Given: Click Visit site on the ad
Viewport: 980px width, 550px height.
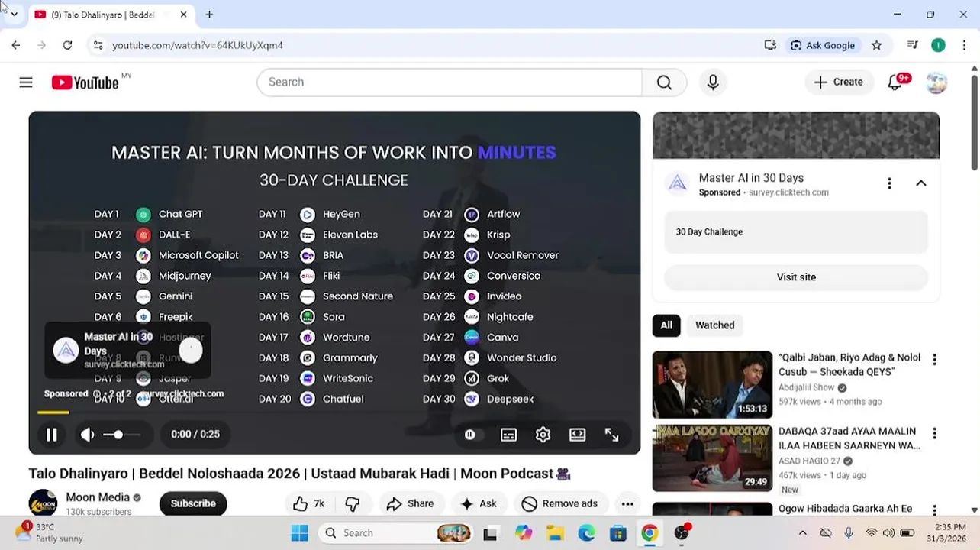Looking at the screenshot, I should [796, 277].
